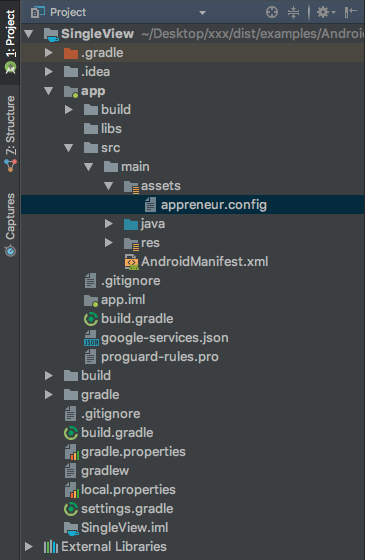Open the Captures side tab
The image size is (365, 560).
[10, 225]
